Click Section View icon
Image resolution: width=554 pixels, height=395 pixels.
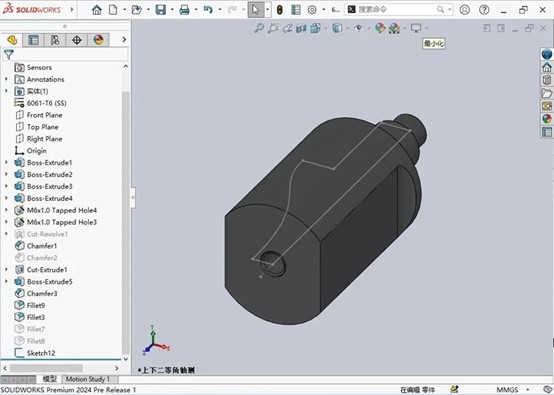click(301, 28)
